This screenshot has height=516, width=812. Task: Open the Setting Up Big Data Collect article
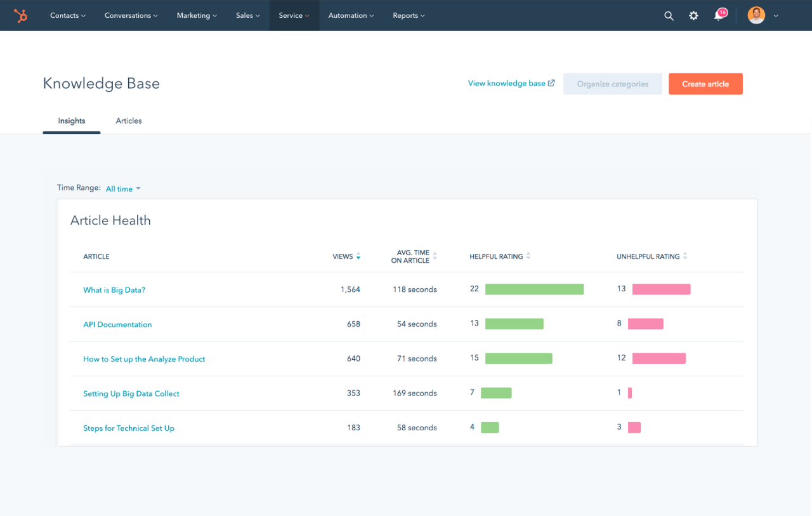pos(131,393)
